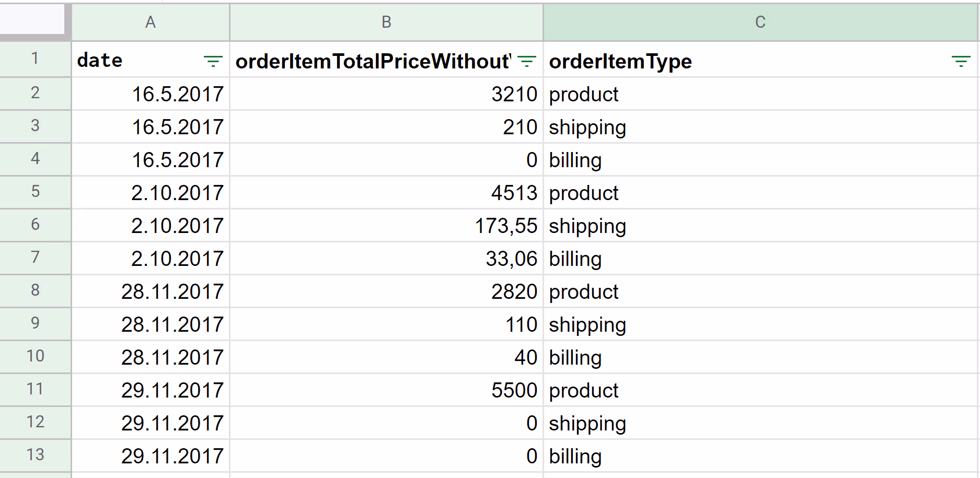
Task: Click the orderItemType header cell
Action: (760, 60)
